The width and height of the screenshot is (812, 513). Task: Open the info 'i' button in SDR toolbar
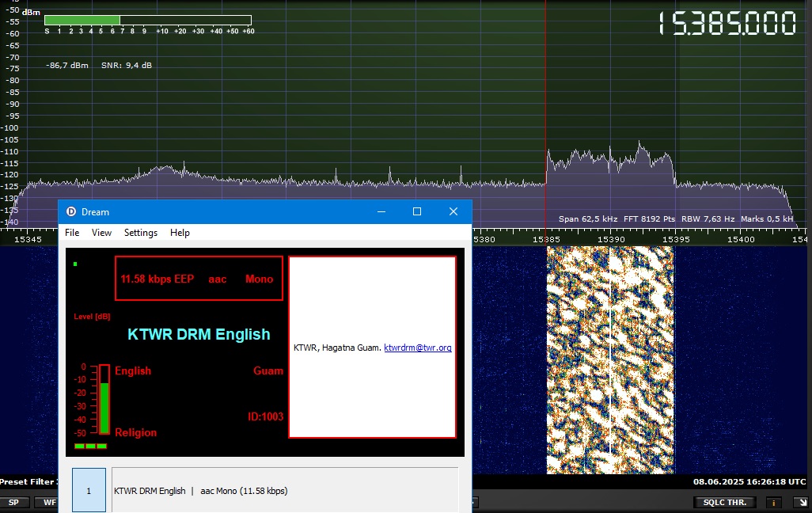(774, 502)
